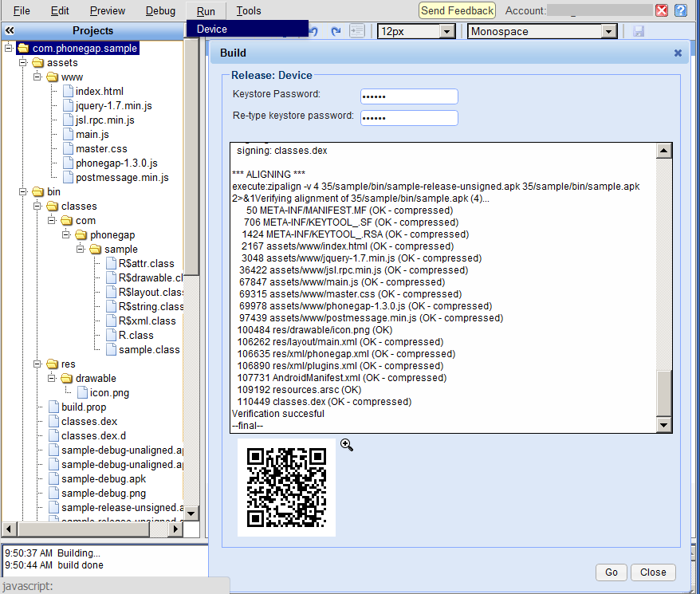Click the build.prop file icon

click(53, 407)
